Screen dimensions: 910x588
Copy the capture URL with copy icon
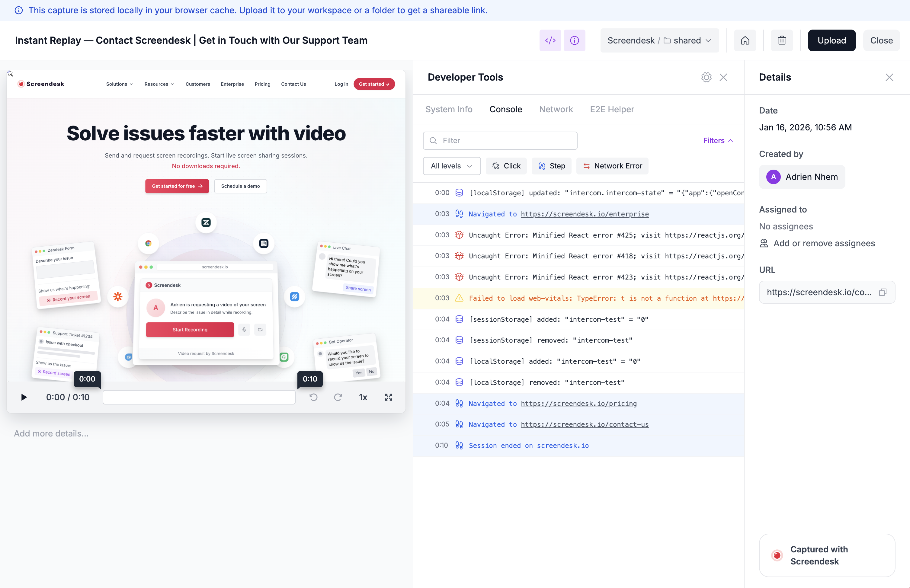(x=883, y=292)
